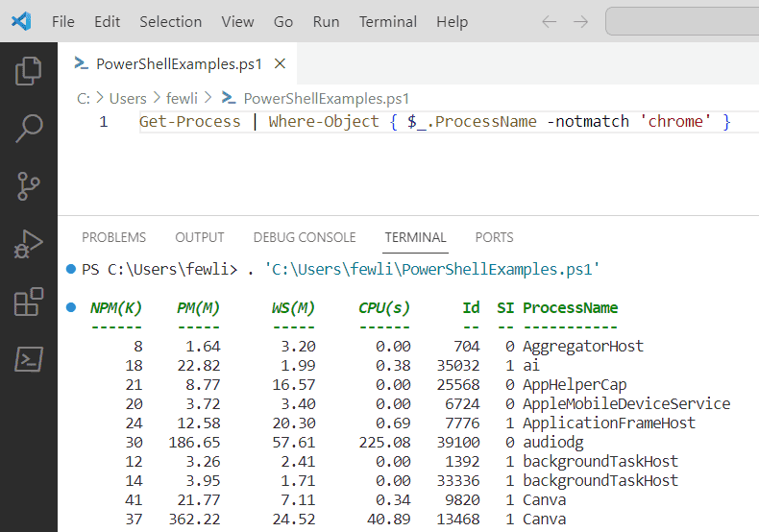Screen dimensions: 759x532
Task: Open the File menu
Action: click(62, 22)
